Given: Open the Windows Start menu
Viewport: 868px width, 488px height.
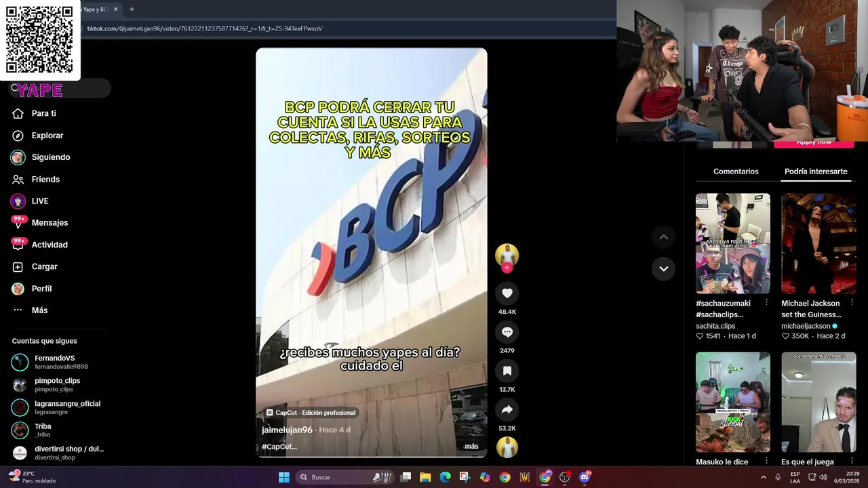Looking at the screenshot, I should click(x=284, y=477).
